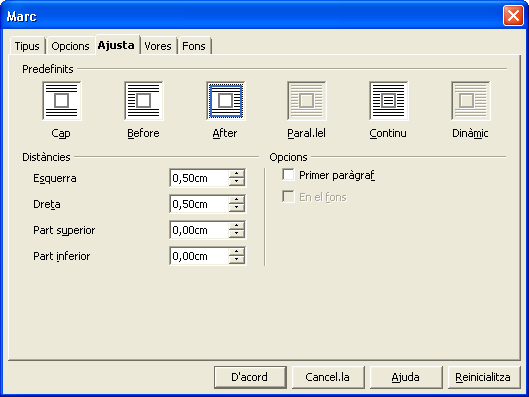Increase the Esquerra distance value
The height and width of the screenshot is (397, 529).
(x=236, y=174)
